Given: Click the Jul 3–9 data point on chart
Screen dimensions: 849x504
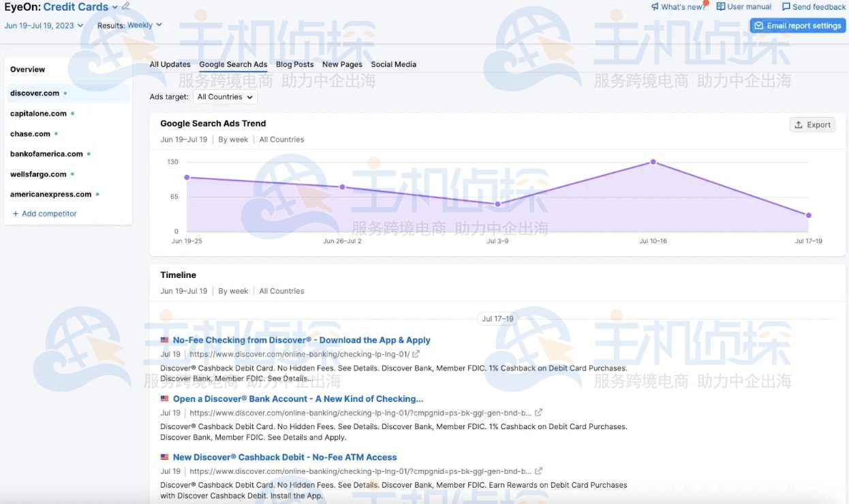Looking at the screenshot, I should coord(497,204).
